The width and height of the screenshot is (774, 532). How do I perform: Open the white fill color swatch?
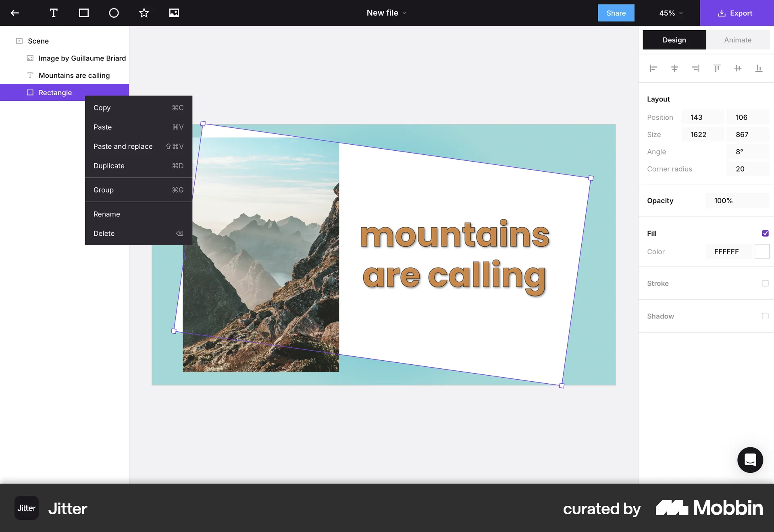click(x=762, y=251)
